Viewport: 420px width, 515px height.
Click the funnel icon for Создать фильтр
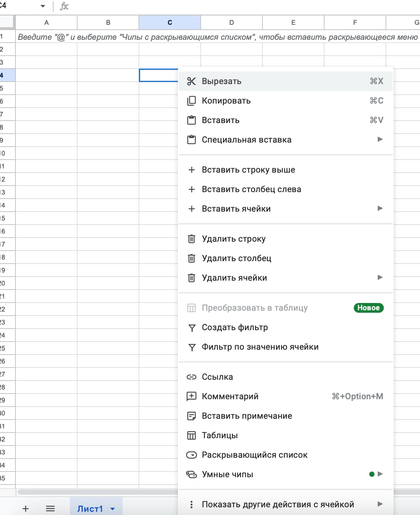[x=191, y=327]
